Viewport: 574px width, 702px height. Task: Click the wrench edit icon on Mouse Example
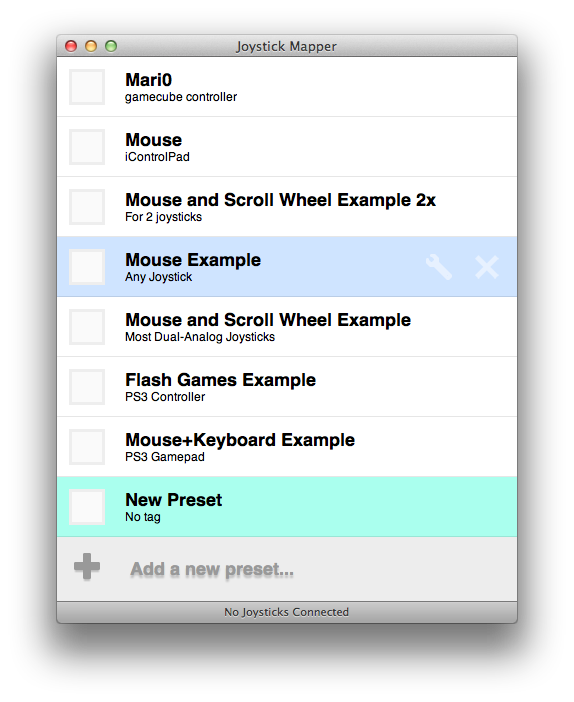point(438,267)
